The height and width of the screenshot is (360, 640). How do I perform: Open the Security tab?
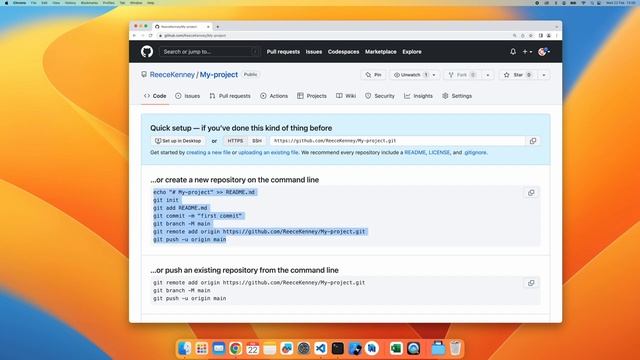tap(380, 96)
